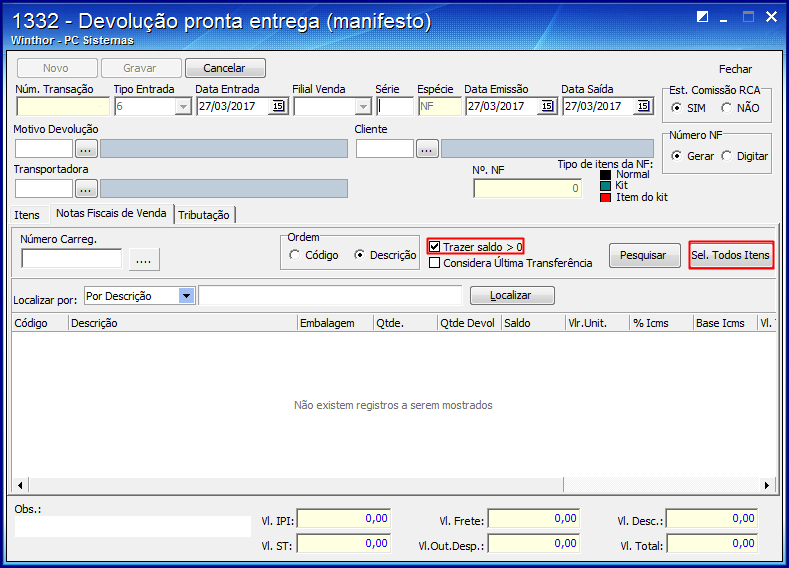This screenshot has height=568, width=789.
Task: Open Motivo Devolução lookup ellipsis button
Action: click(x=86, y=149)
